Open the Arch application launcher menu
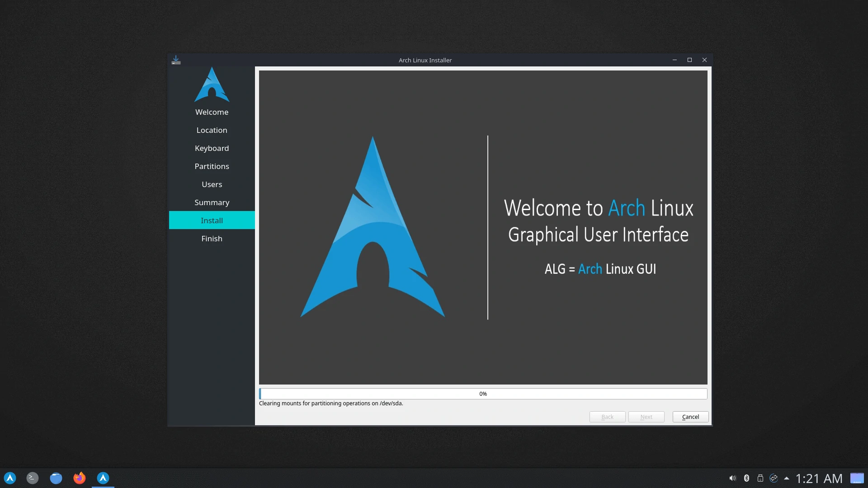The height and width of the screenshot is (488, 868). (10, 478)
